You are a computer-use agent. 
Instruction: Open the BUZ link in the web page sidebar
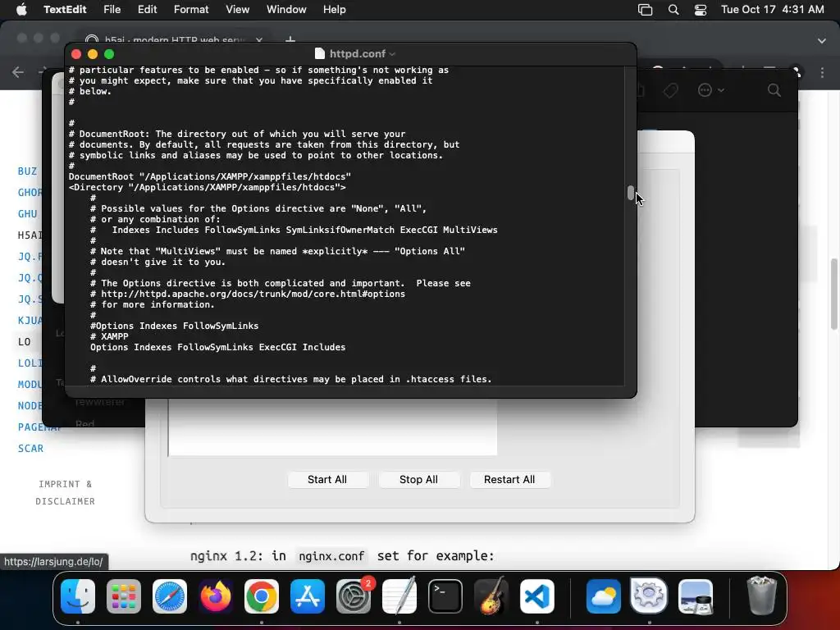pos(27,171)
